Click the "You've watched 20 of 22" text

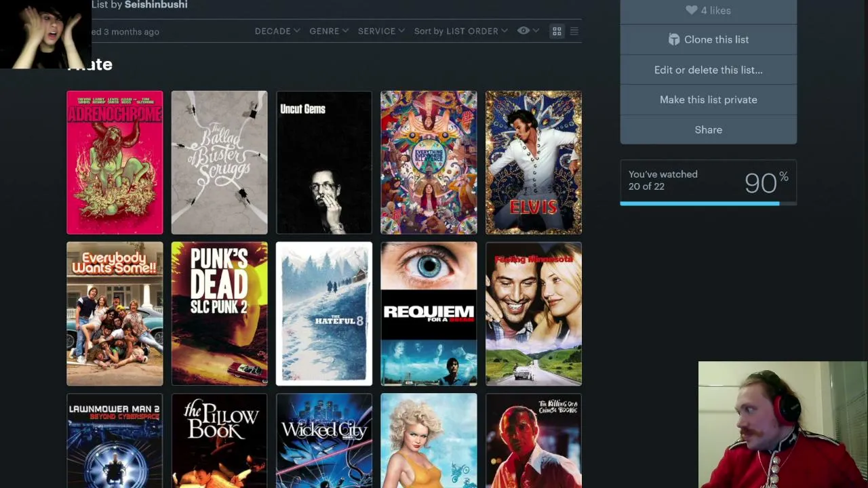pyautogui.click(x=663, y=180)
